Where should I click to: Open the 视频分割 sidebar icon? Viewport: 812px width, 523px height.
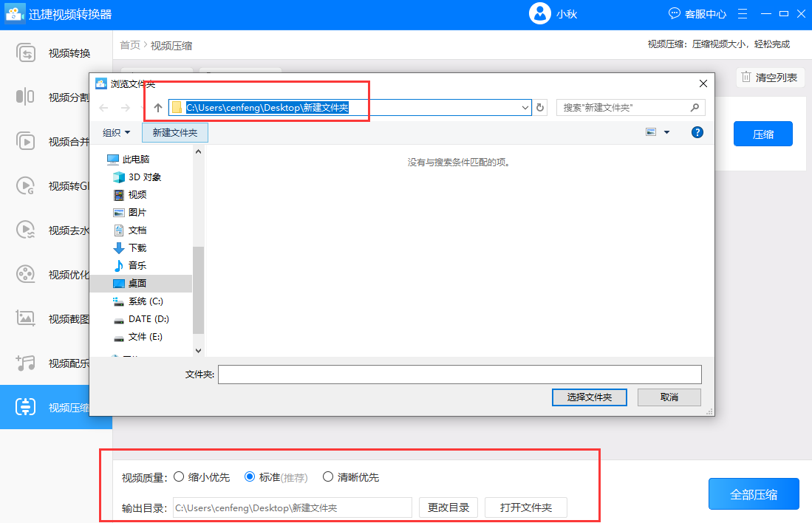pyautogui.click(x=25, y=97)
